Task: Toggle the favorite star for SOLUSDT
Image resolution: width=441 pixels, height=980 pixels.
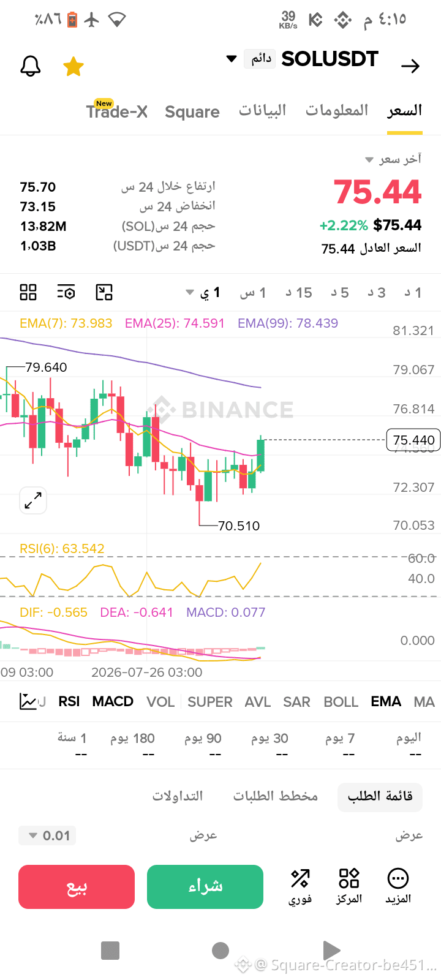Action: 73,66
